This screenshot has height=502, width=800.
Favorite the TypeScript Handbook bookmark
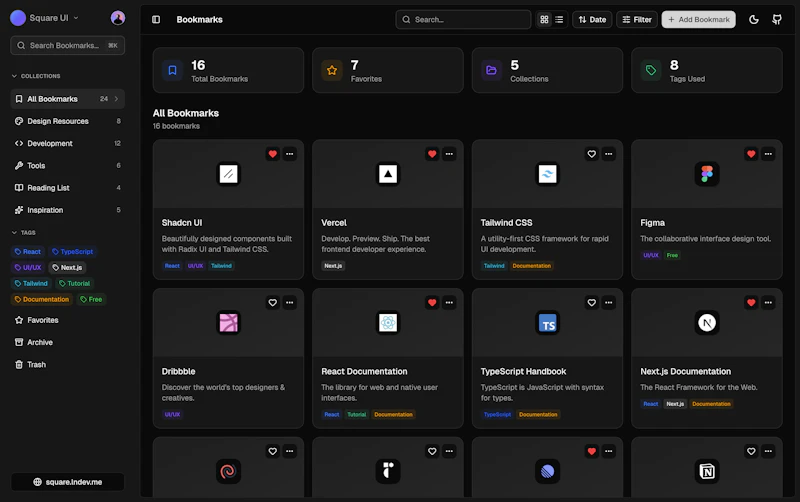click(591, 303)
